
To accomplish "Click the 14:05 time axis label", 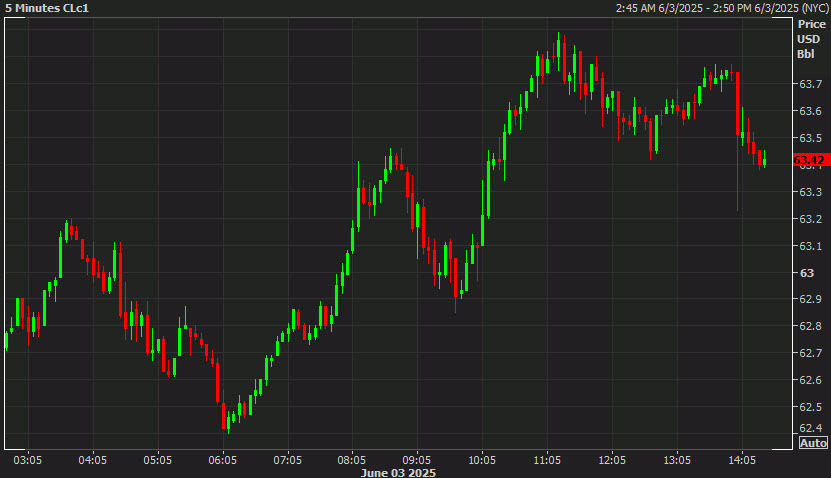I will (742, 460).
